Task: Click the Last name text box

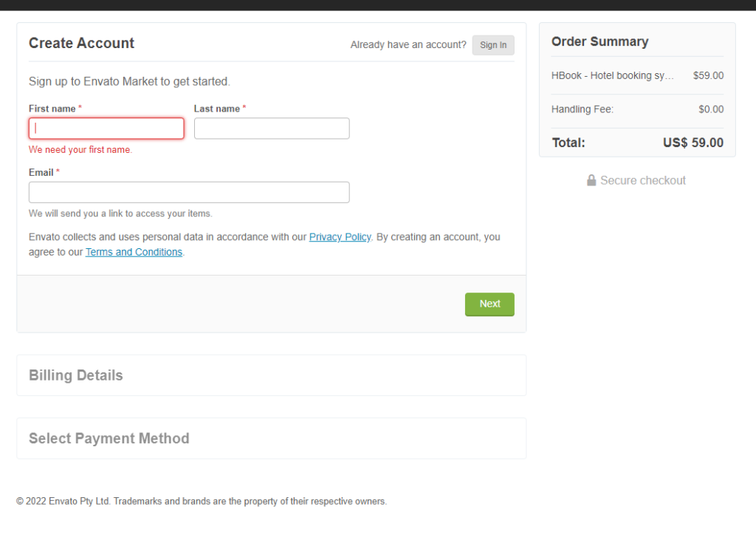Action: pyautogui.click(x=272, y=129)
